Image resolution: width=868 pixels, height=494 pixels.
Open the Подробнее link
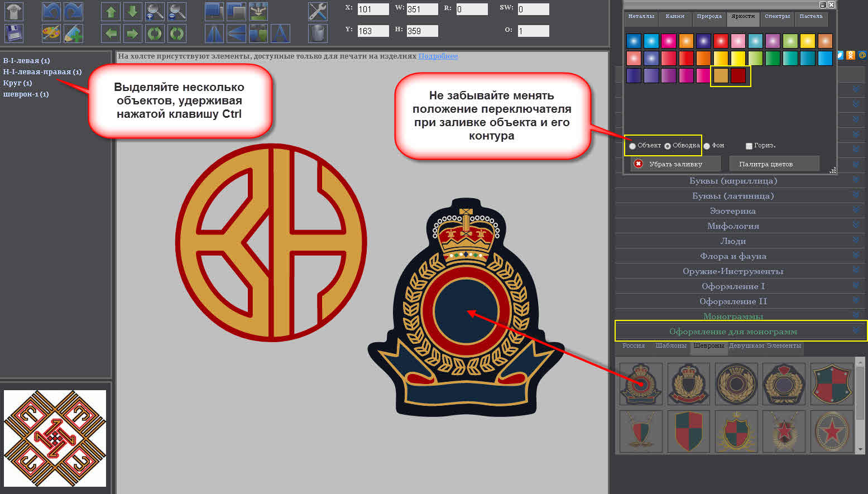[438, 56]
